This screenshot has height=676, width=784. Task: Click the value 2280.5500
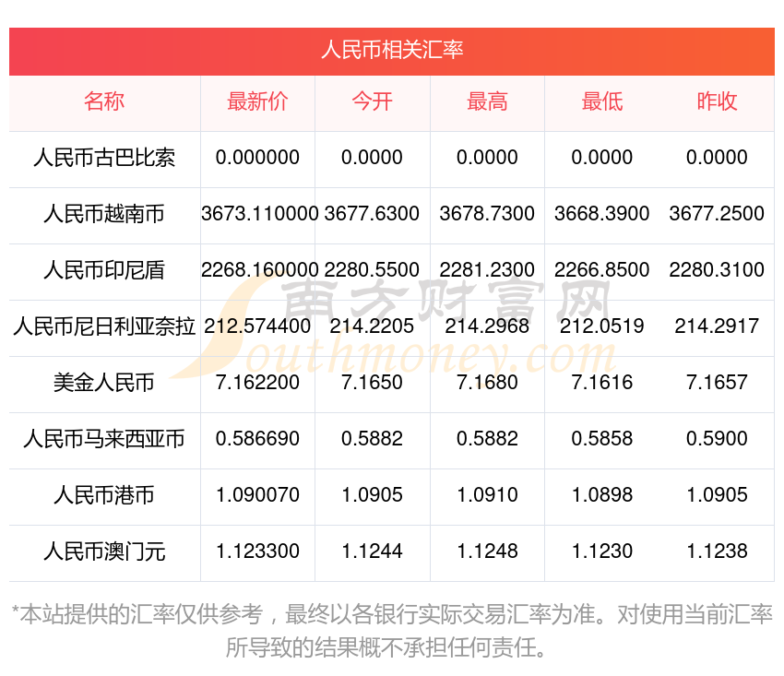[x=372, y=270]
